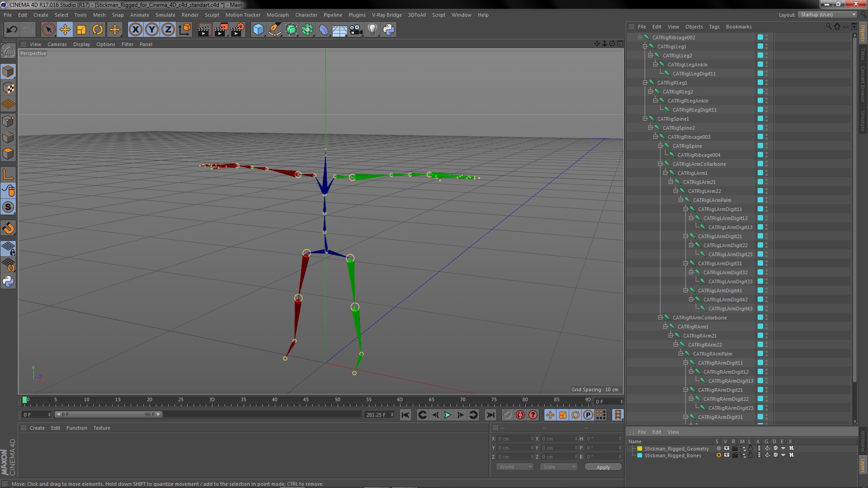
Task: Enable the Workplane mode icon
Action: pyautogui.click(x=8, y=104)
